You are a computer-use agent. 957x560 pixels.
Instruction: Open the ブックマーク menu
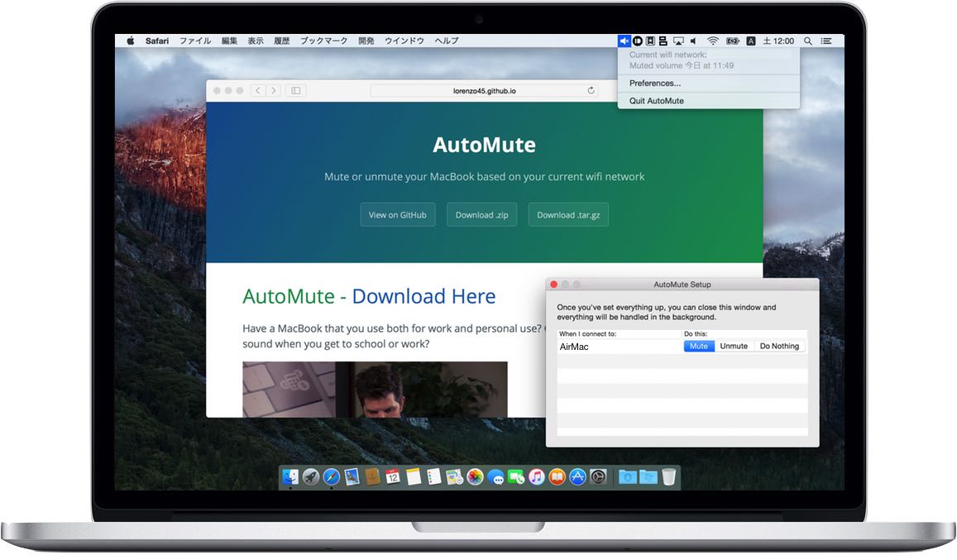(x=323, y=41)
